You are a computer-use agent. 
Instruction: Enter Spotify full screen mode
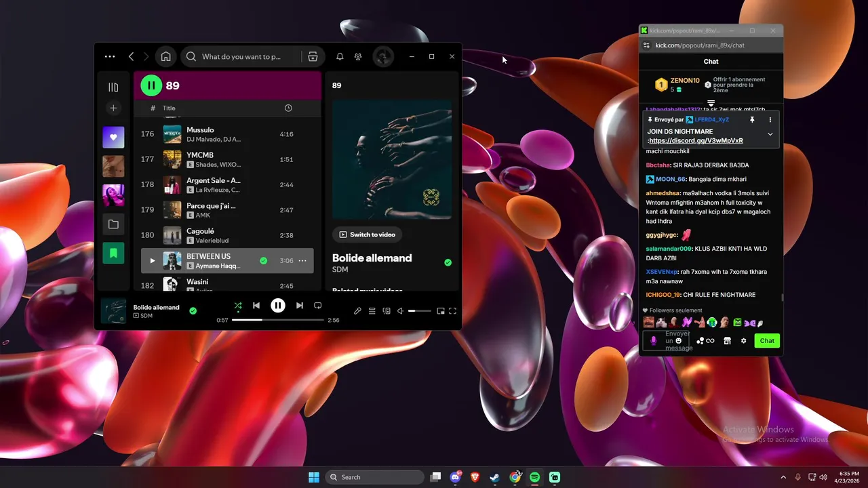click(x=453, y=311)
